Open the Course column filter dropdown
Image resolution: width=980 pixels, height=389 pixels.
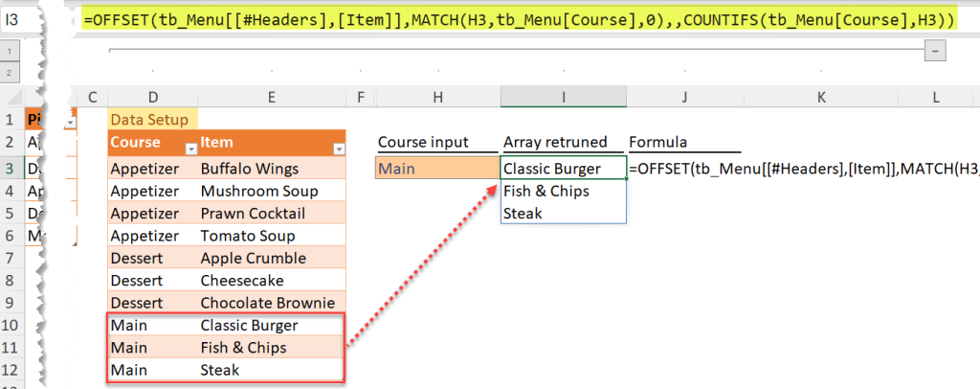[189, 147]
